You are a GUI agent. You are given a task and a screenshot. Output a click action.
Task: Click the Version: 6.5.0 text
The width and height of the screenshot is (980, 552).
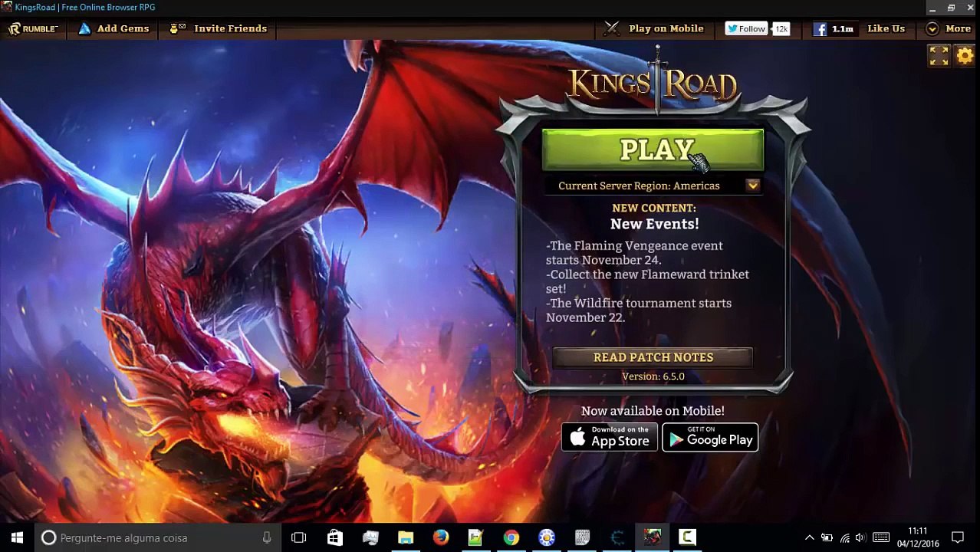pyautogui.click(x=653, y=376)
